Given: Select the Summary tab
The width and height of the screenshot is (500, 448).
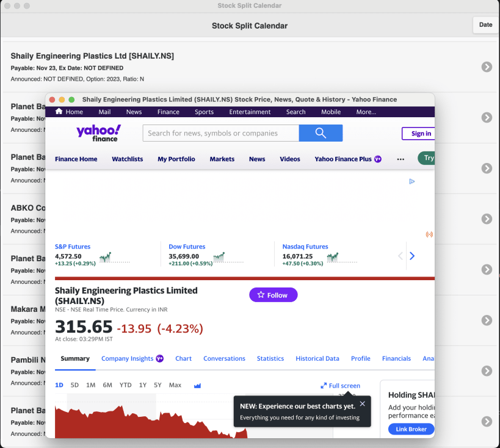Looking at the screenshot, I should click(75, 359).
